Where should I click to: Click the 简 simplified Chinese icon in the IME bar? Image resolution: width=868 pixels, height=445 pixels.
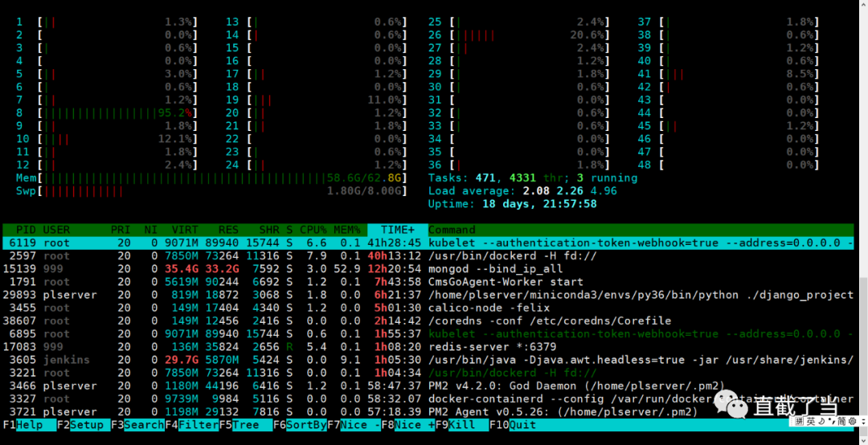[x=841, y=421]
